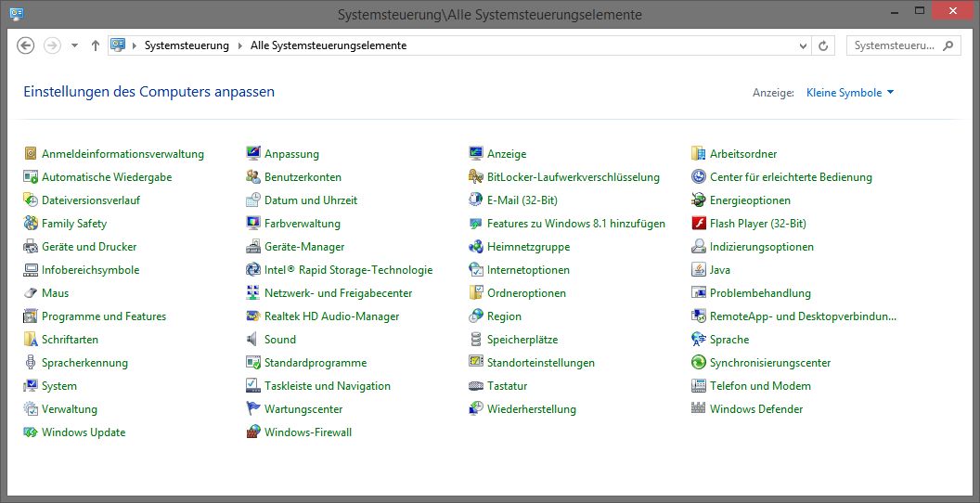Open Family Safety icon

tap(31, 223)
